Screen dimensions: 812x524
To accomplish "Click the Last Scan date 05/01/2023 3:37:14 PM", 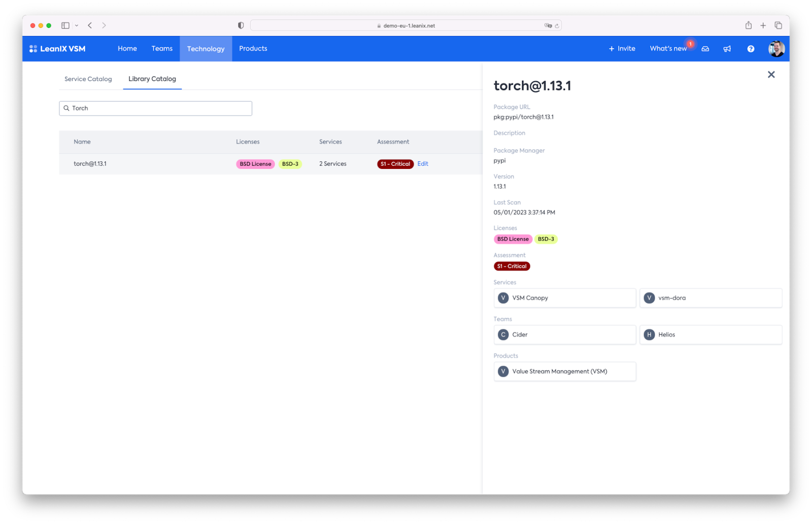I will point(524,213).
